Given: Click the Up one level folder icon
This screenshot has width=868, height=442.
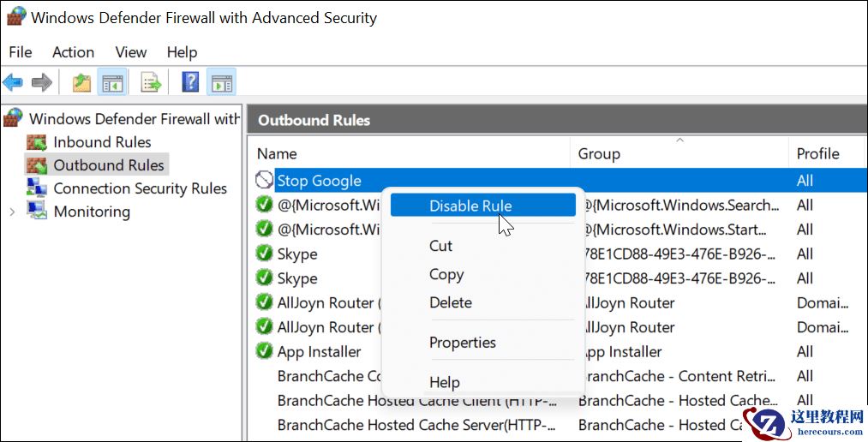Looking at the screenshot, I should click(x=81, y=82).
